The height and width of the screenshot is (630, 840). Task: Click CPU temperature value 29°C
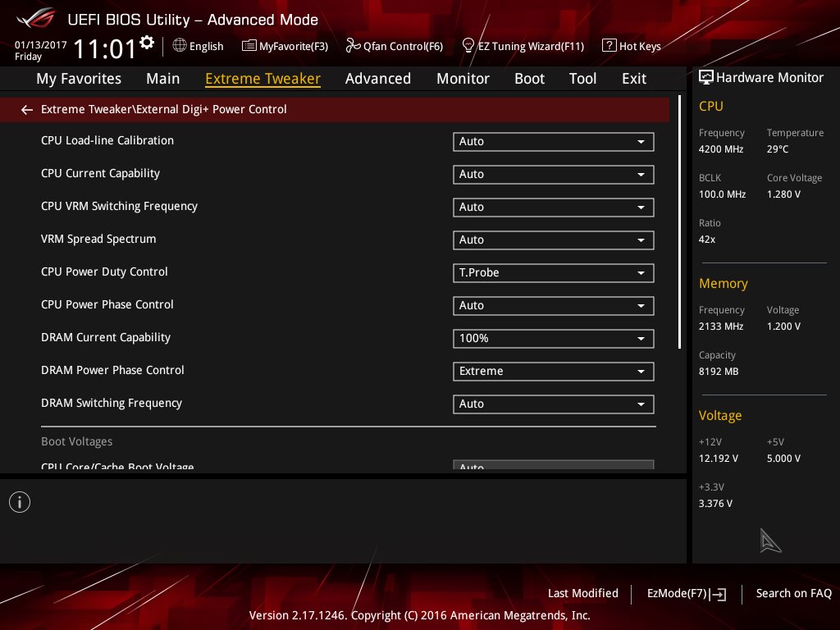point(778,149)
